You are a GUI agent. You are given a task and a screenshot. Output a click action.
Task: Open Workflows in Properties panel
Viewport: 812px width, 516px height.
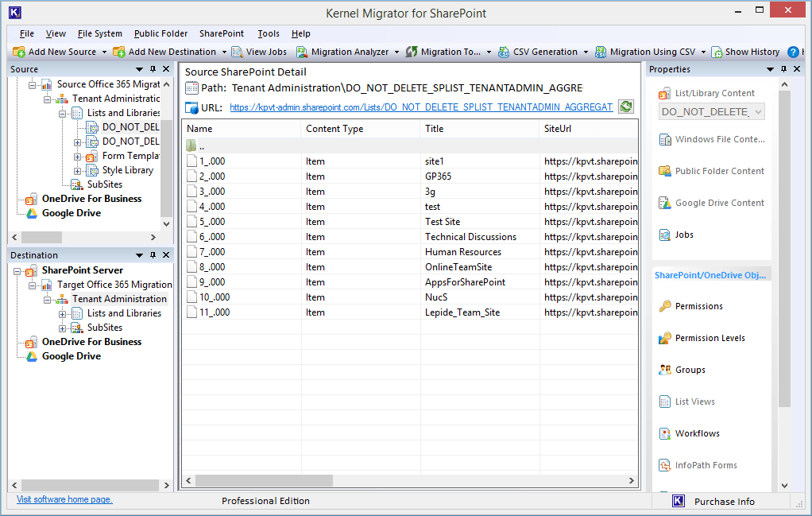pos(690,433)
